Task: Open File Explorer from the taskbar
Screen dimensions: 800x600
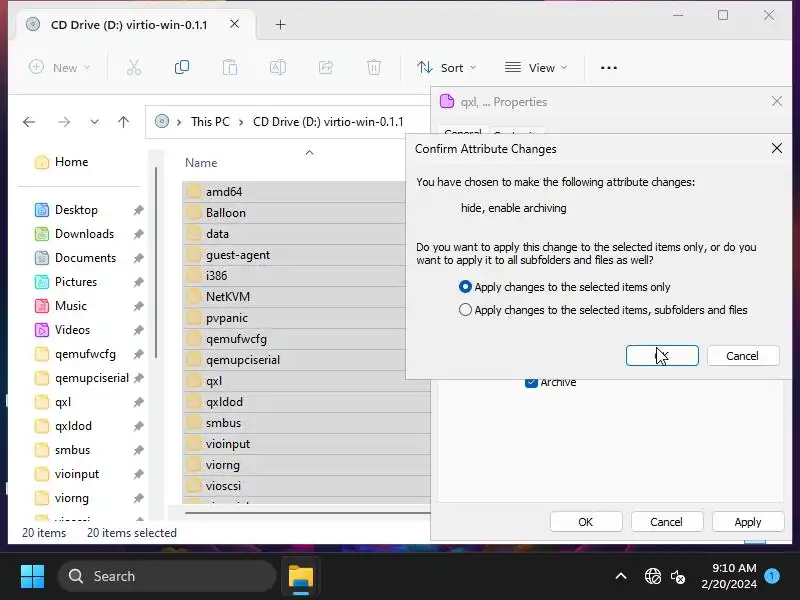Action: coord(301,577)
